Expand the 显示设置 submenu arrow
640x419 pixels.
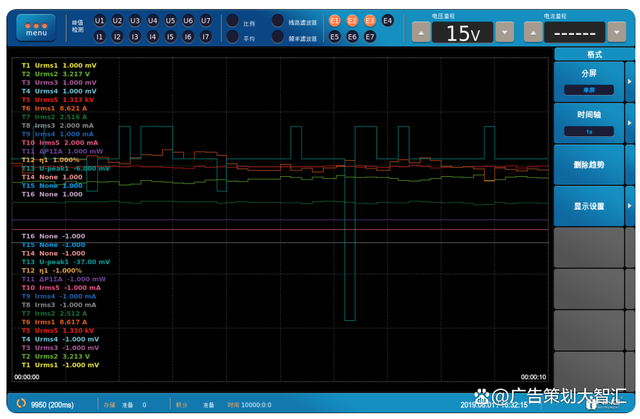[630, 206]
